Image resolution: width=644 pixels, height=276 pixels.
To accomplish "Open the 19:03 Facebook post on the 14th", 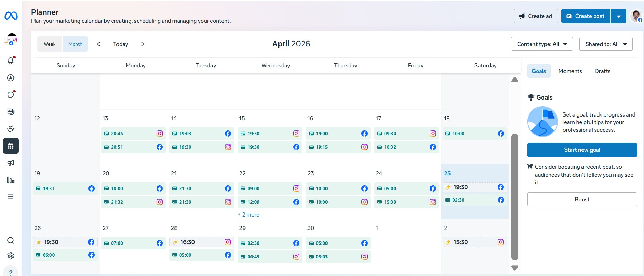I will pyautogui.click(x=202, y=134).
